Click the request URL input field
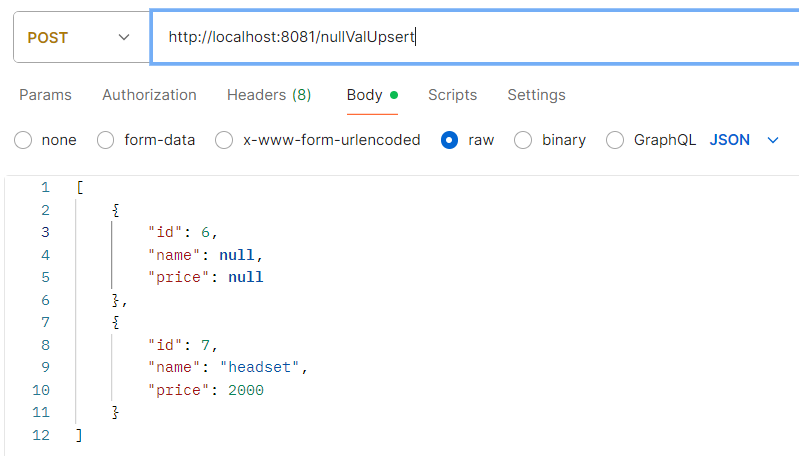Image resolution: width=799 pixels, height=456 pixels. (x=470, y=37)
